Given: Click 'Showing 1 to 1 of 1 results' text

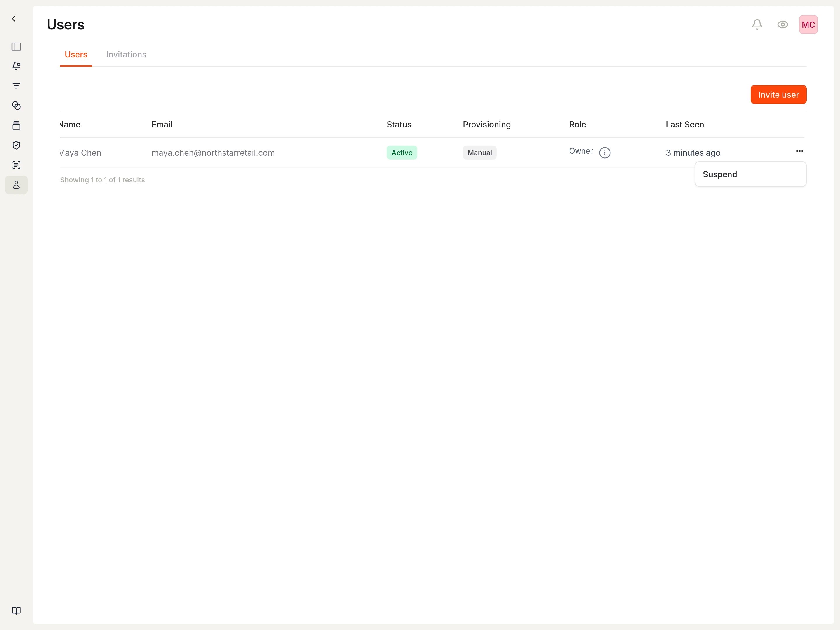Looking at the screenshot, I should point(102,180).
